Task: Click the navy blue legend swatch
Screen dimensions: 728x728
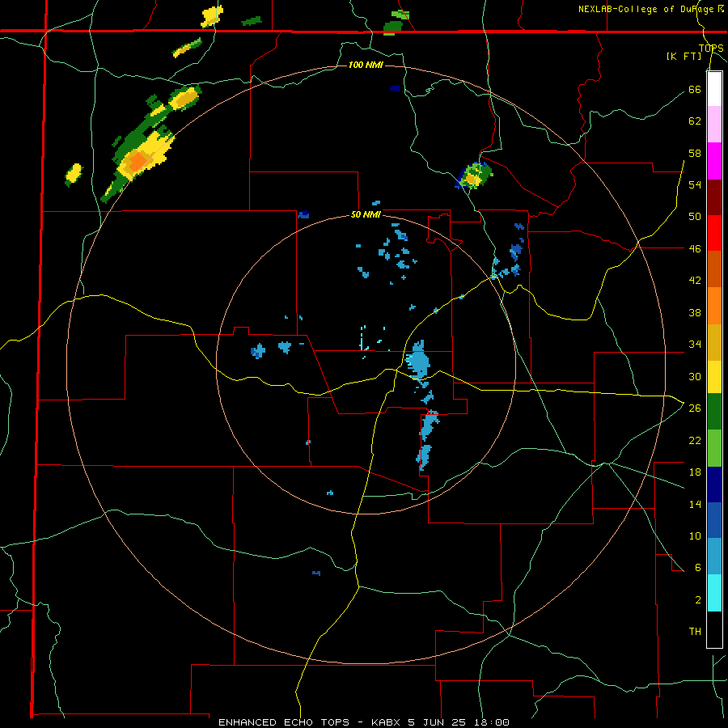Action: (x=714, y=485)
